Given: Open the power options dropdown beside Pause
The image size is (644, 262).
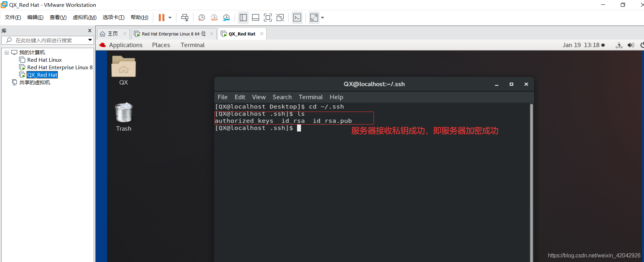Looking at the screenshot, I should 170,17.
